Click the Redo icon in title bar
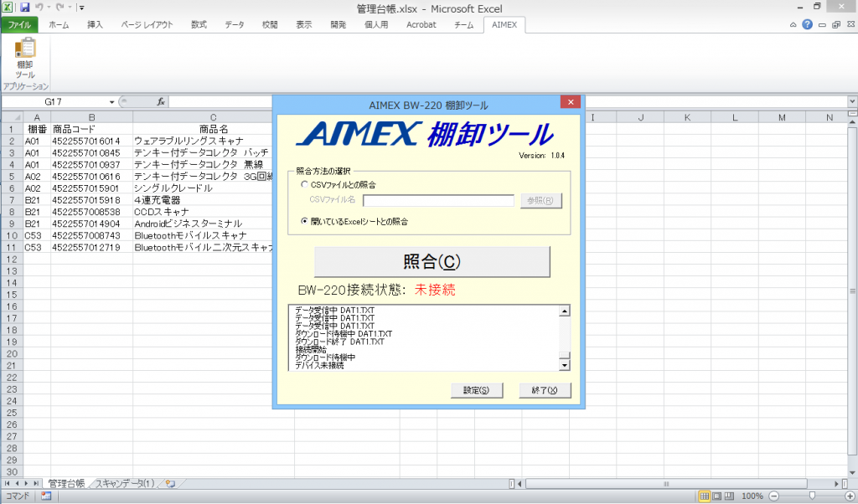Screen dimensions: 858x504 [59, 8]
